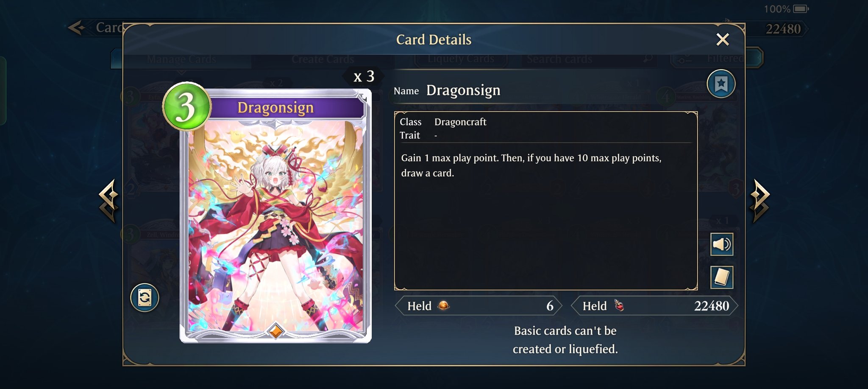Focus the Search cards input field
868x389 pixels.
click(x=588, y=59)
